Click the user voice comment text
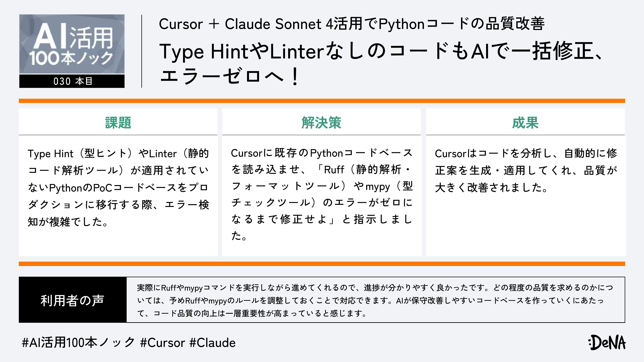This screenshot has height=362, width=644. tap(375, 300)
